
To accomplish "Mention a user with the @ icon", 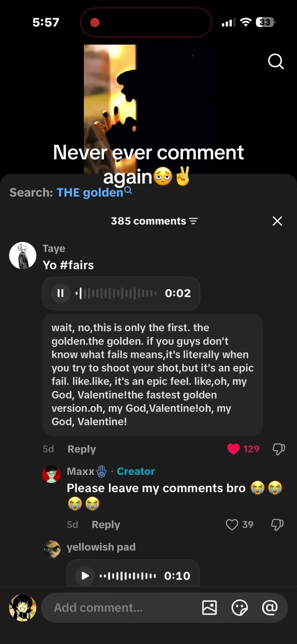I will click(x=270, y=607).
